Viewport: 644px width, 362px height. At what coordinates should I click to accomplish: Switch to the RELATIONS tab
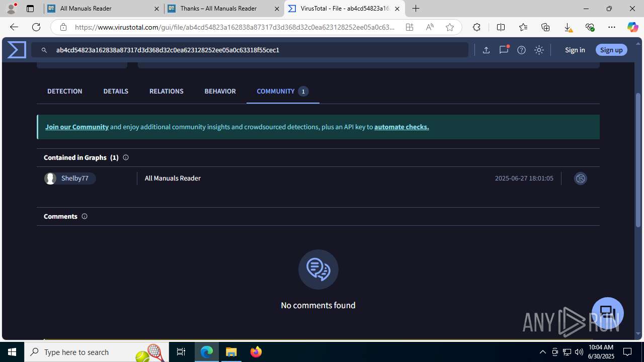point(167,91)
